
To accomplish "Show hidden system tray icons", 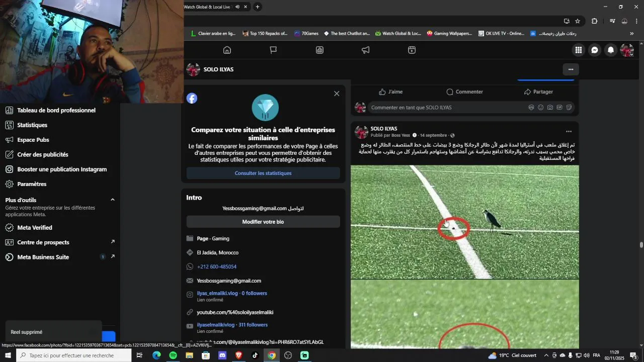I will click(546, 355).
